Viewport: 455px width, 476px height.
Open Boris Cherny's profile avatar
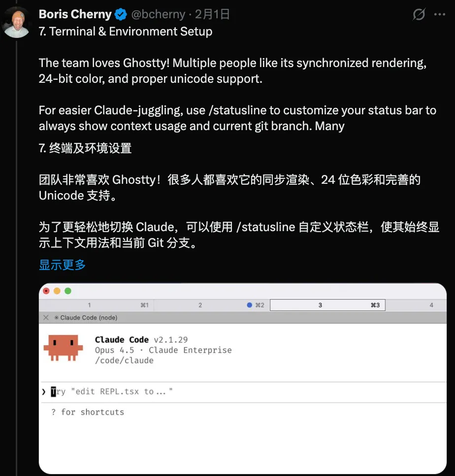(x=17, y=23)
